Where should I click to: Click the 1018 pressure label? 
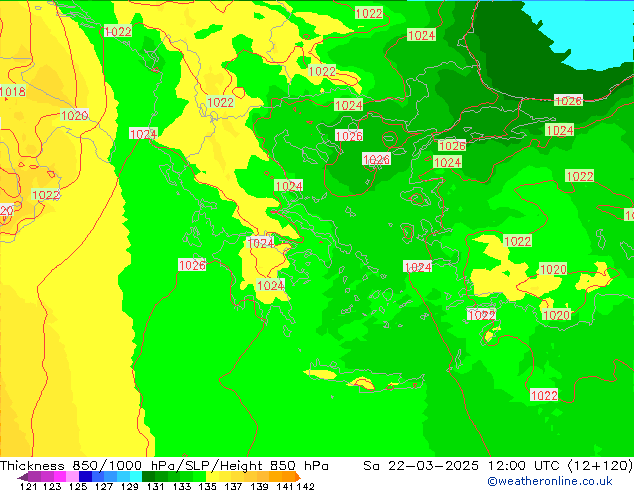click(x=13, y=91)
